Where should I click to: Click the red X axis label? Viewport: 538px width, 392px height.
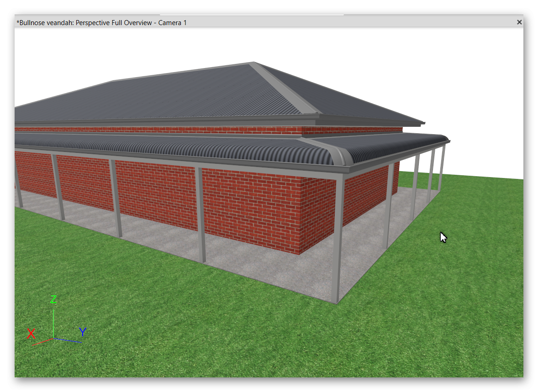click(x=31, y=334)
